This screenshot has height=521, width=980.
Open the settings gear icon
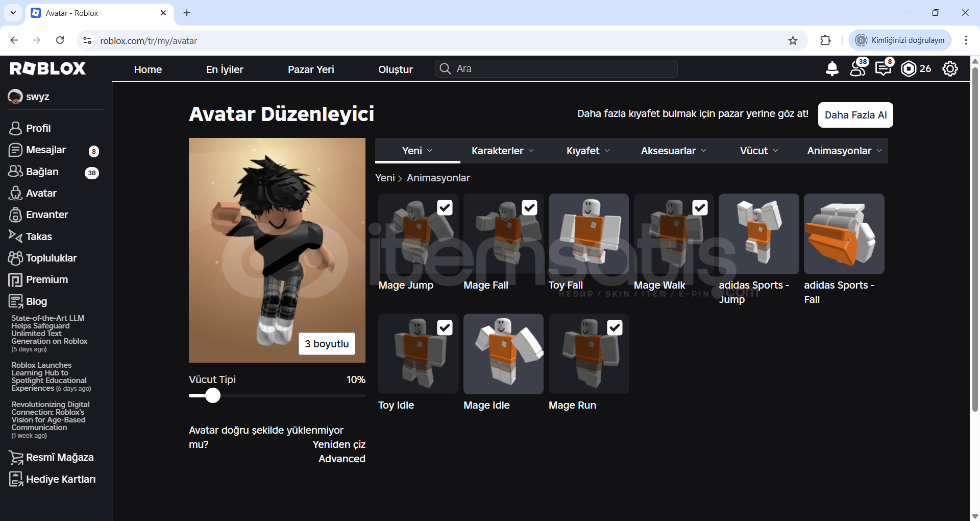pyautogui.click(x=950, y=68)
